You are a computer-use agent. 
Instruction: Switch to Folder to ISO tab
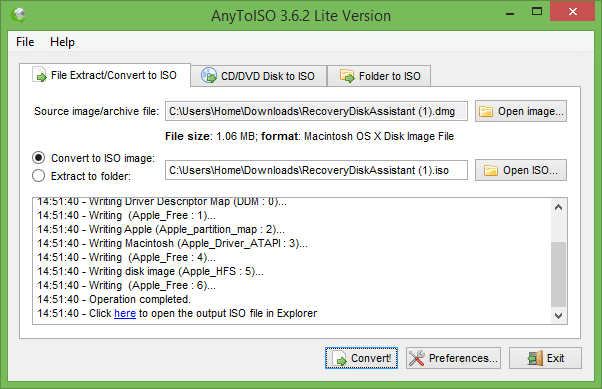click(x=379, y=76)
